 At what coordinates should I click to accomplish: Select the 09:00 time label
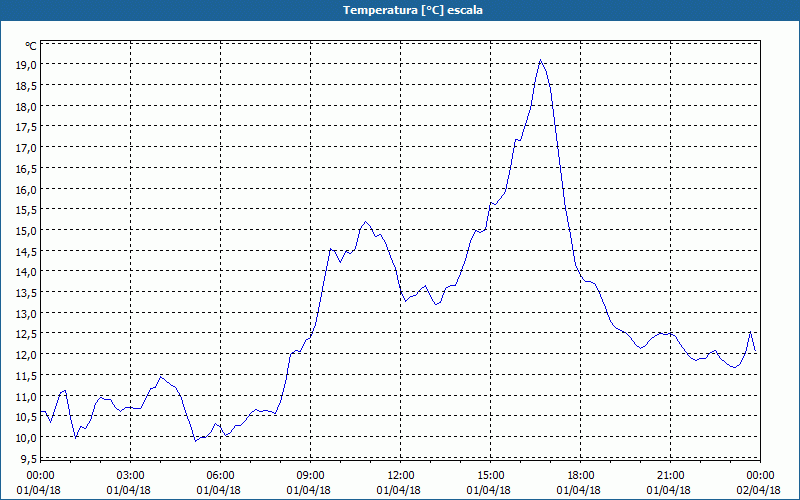click(311, 476)
